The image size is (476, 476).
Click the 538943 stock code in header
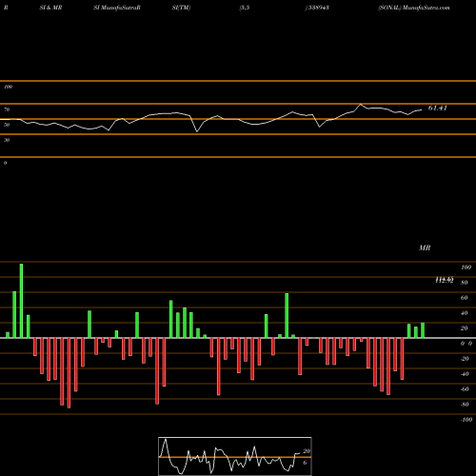point(318,8)
